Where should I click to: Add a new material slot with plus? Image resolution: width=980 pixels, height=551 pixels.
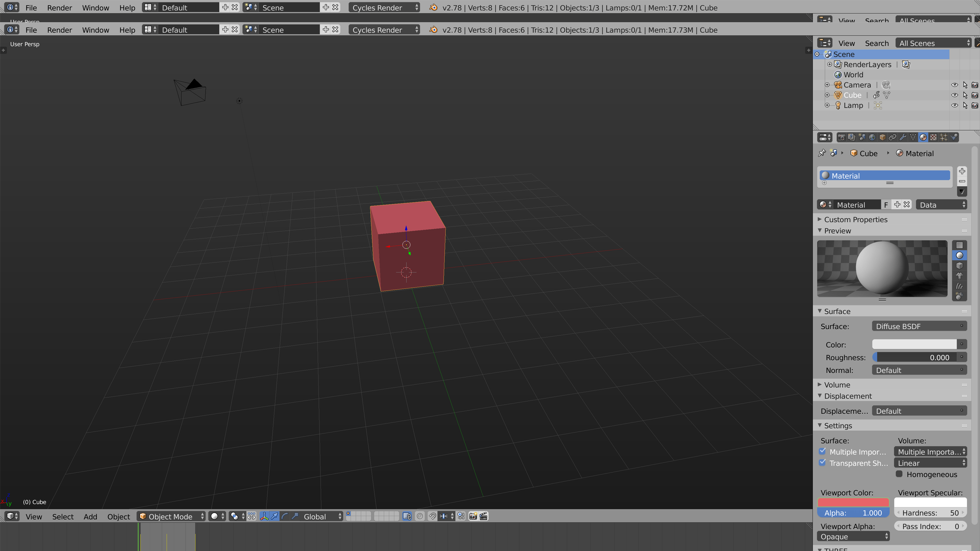coord(962,171)
